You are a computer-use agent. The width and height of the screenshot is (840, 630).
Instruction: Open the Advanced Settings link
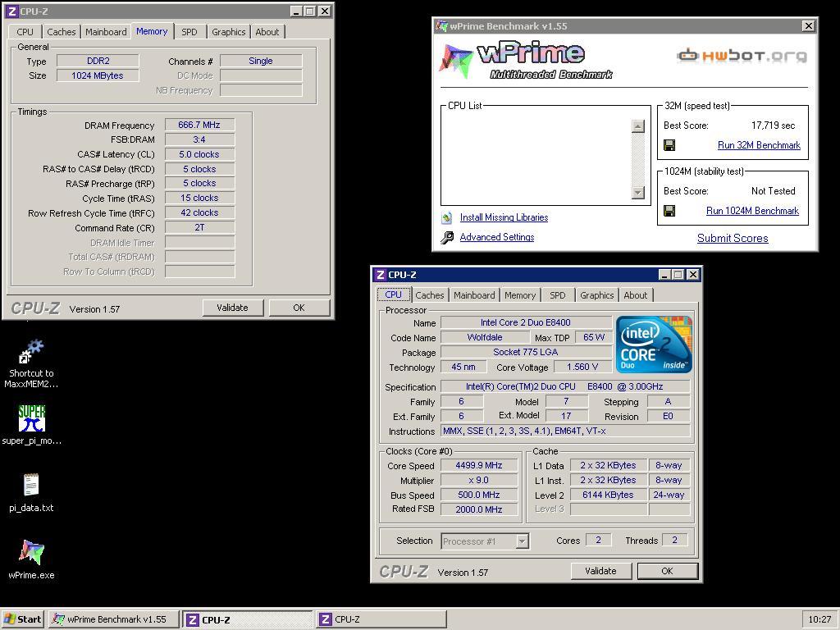pyautogui.click(x=496, y=237)
